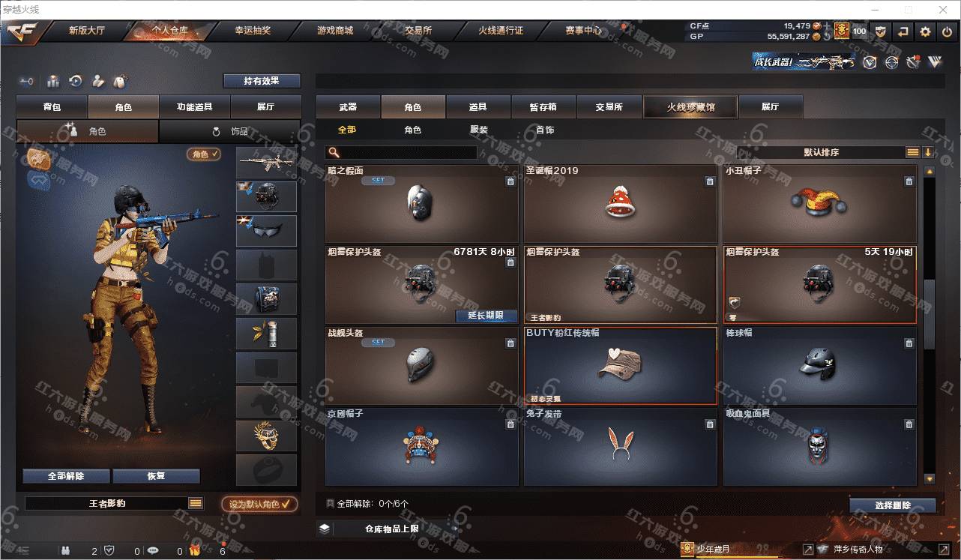Click the golden ring equipment slot

(x=267, y=436)
